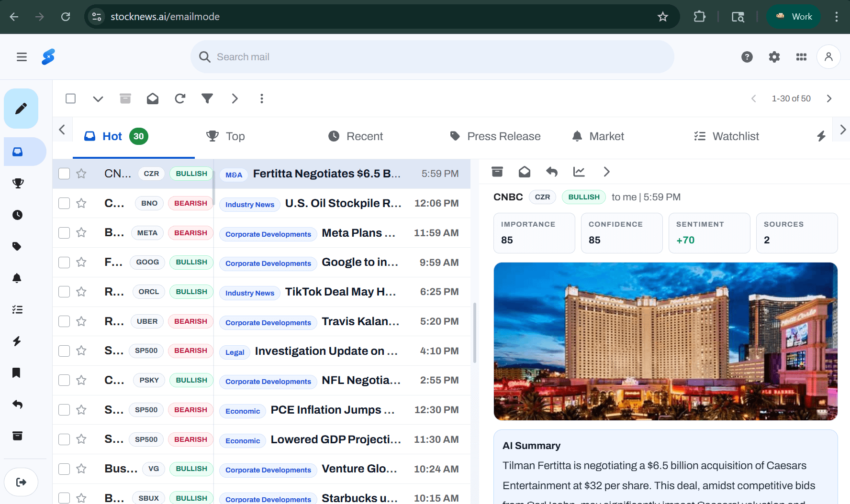The height and width of the screenshot is (504, 850).
Task: Click the reply arrow in article toolbar
Action: (552, 172)
